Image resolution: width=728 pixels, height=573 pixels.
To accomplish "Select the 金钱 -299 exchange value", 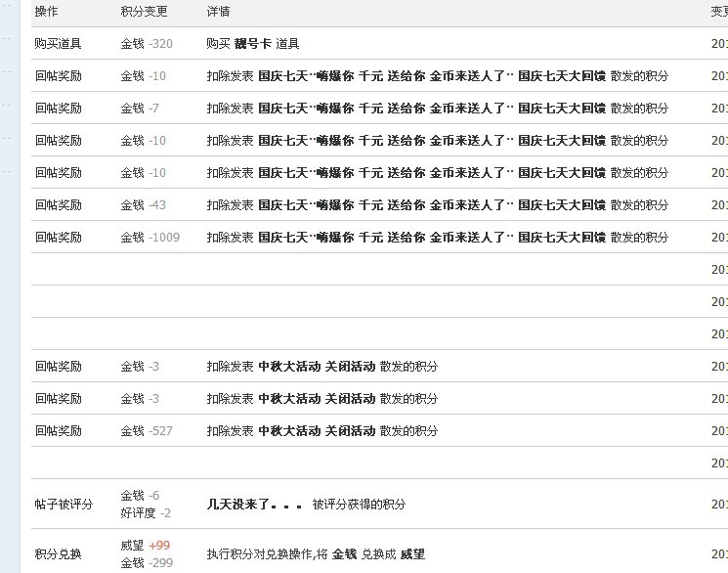I will coord(147,563).
